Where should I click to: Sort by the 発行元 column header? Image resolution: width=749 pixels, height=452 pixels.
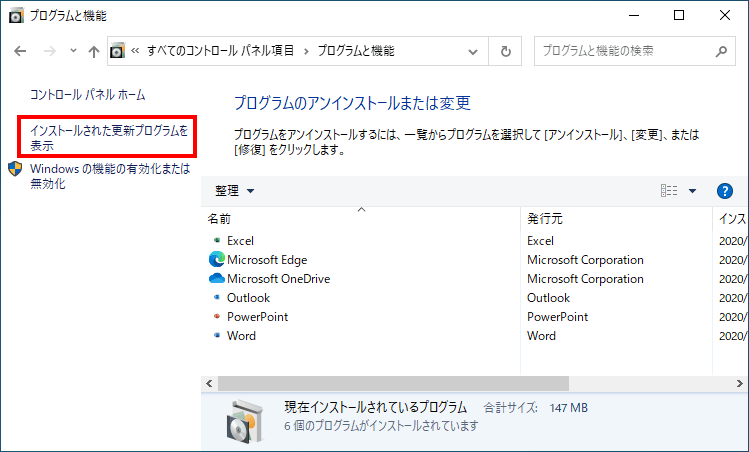pyautogui.click(x=616, y=219)
